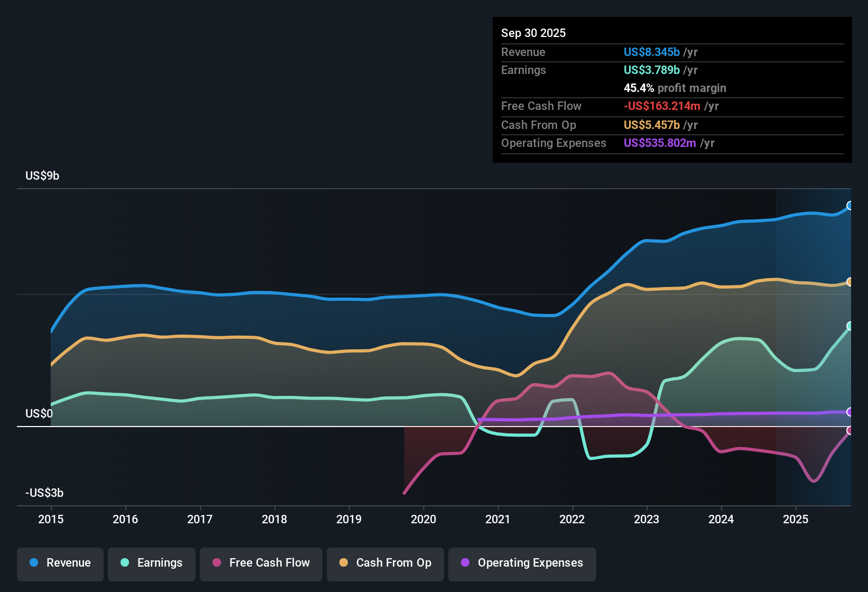This screenshot has height=592, width=868.
Task: Toggle the Revenue series visibility
Action: click(x=60, y=563)
